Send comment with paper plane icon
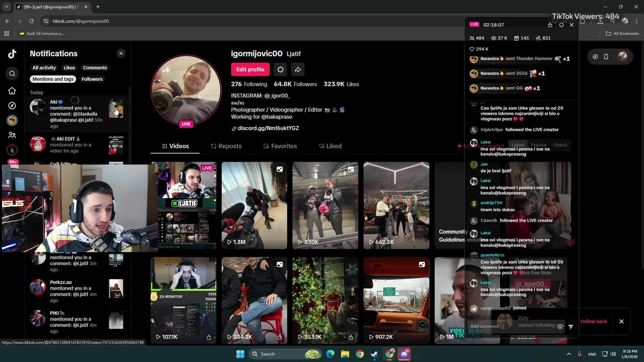The height and width of the screenshot is (362, 644). 571,327
